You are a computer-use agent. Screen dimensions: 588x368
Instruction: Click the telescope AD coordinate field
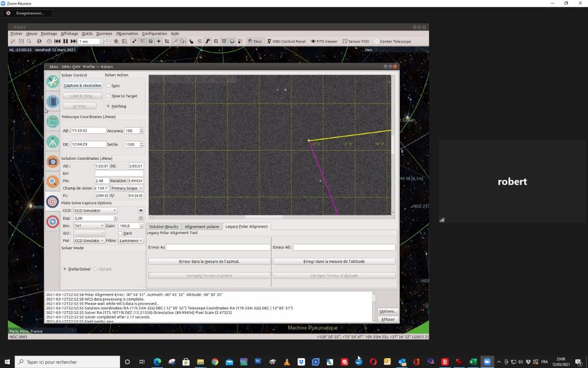click(88, 131)
